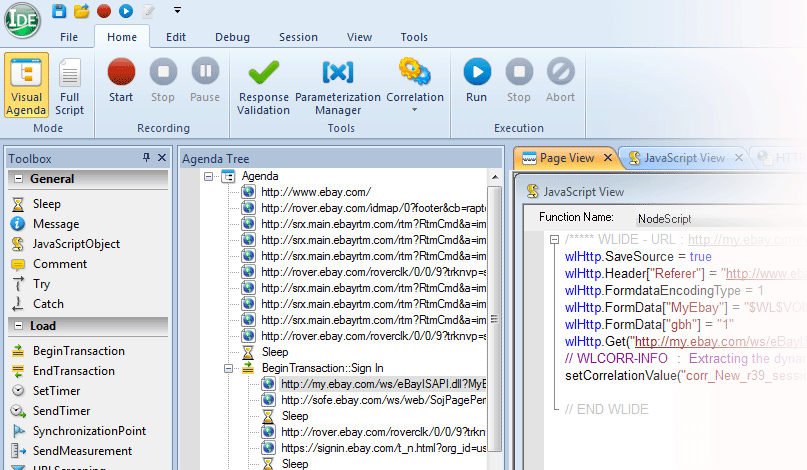Click the save icon in quick access toolbar
The height and width of the screenshot is (470, 807).
click(59, 11)
